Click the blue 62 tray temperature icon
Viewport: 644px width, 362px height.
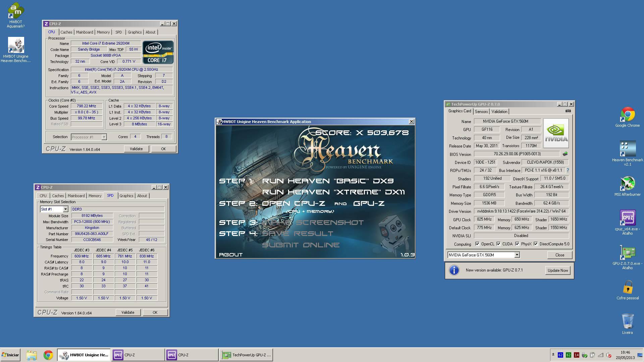pos(560,355)
